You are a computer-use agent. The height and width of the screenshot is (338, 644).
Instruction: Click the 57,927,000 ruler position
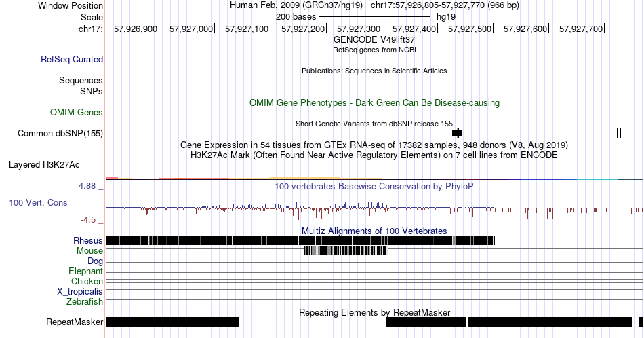(x=191, y=29)
